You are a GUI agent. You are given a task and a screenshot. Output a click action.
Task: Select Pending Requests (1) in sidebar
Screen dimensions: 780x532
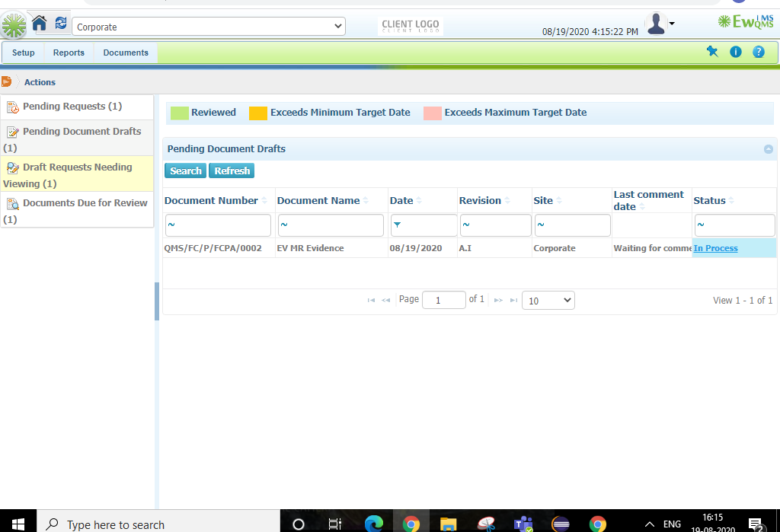click(x=77, y=107)
